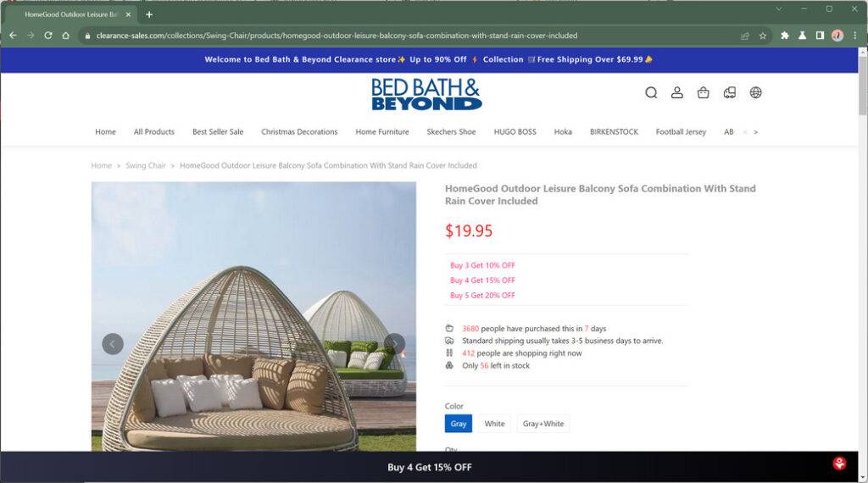
Task: Click Buy 3 Get 10% OFF offer
Action: click(x=482, y=265)
